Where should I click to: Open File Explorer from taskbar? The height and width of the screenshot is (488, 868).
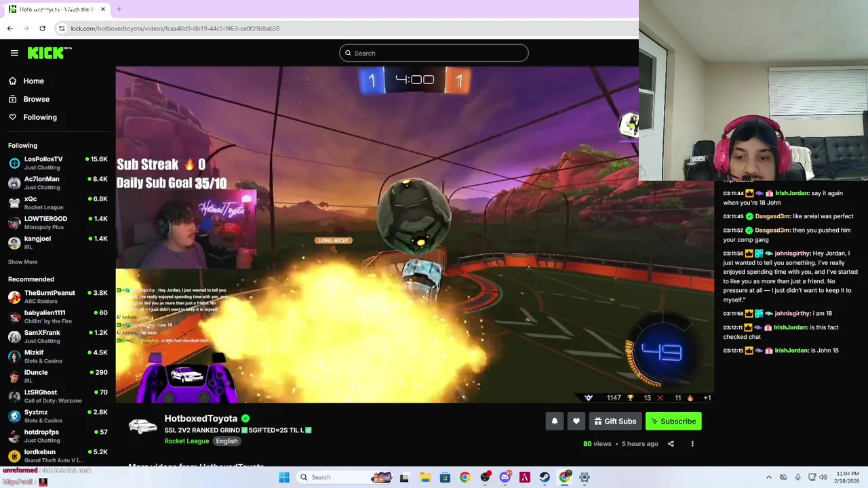coord(425,477)
